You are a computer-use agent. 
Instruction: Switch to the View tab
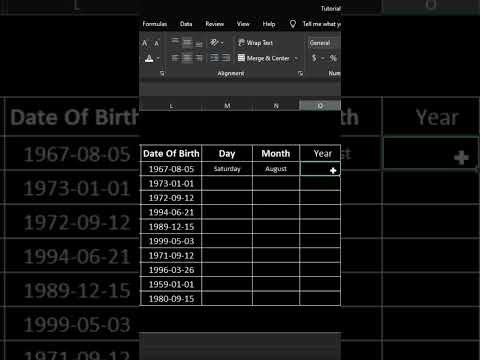point(243,24)
